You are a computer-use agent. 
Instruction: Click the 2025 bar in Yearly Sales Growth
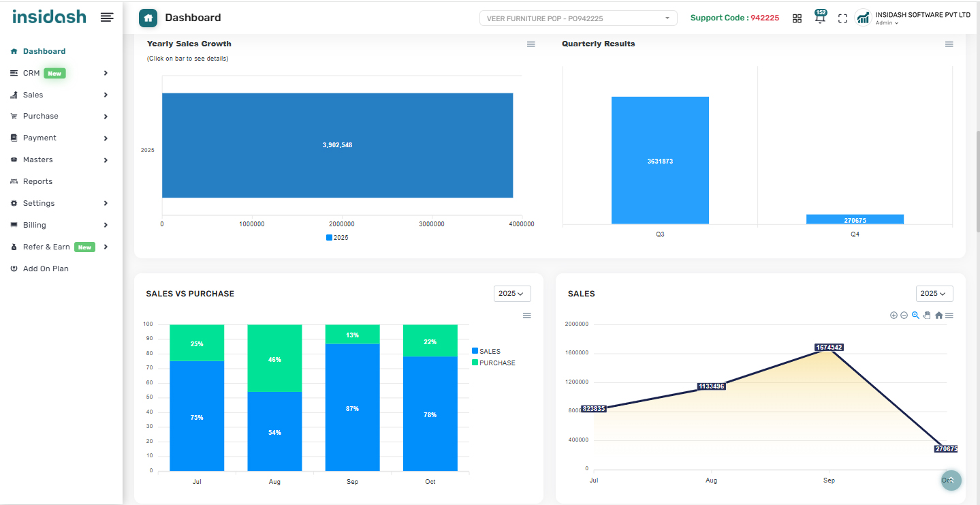[x=337, y=145]
